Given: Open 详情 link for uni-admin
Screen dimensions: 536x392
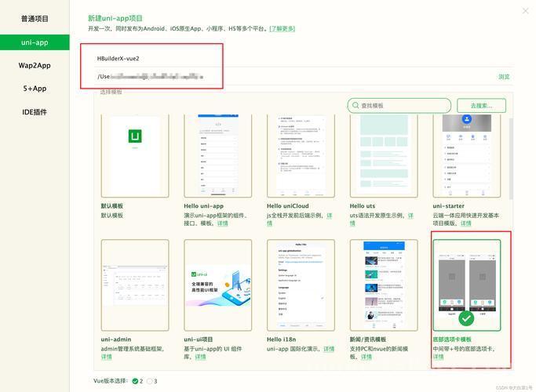Looking at the screenshot, I should 106,357.
